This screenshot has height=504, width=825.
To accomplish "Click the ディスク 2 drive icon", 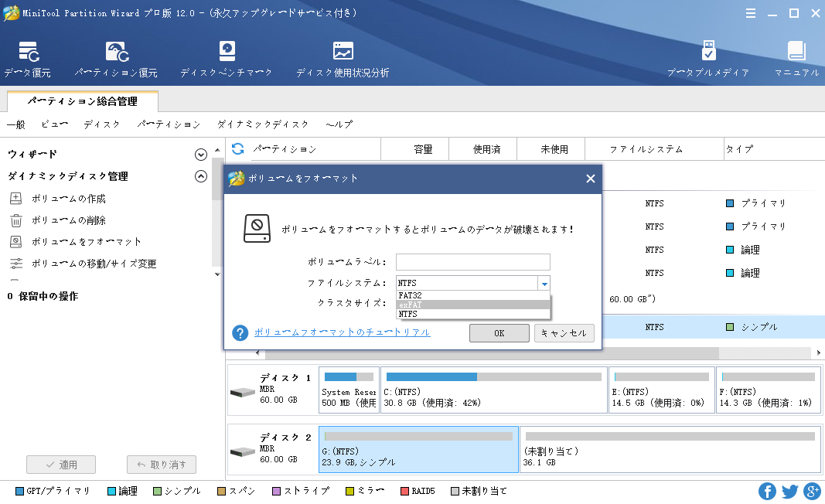I will [243, 451].
